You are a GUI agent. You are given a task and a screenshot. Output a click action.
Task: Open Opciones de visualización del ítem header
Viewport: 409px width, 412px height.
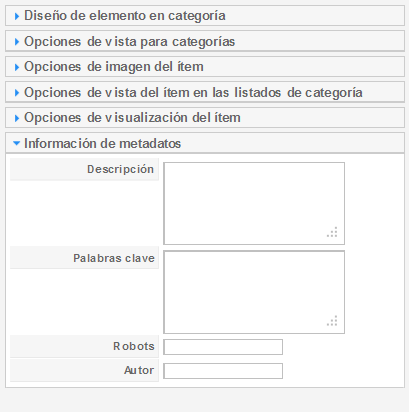[x=205, y=118]
